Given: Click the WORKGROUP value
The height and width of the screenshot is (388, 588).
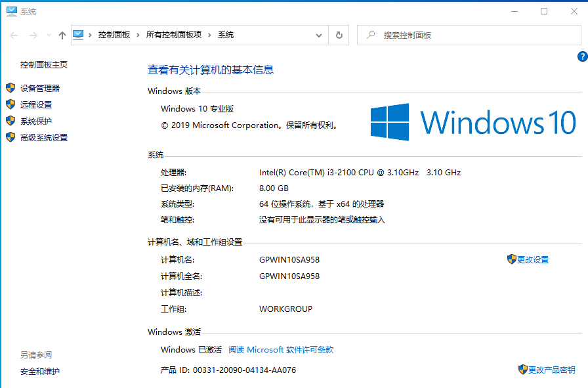Looking at the screenshot, I should click(x=285, y=309).
